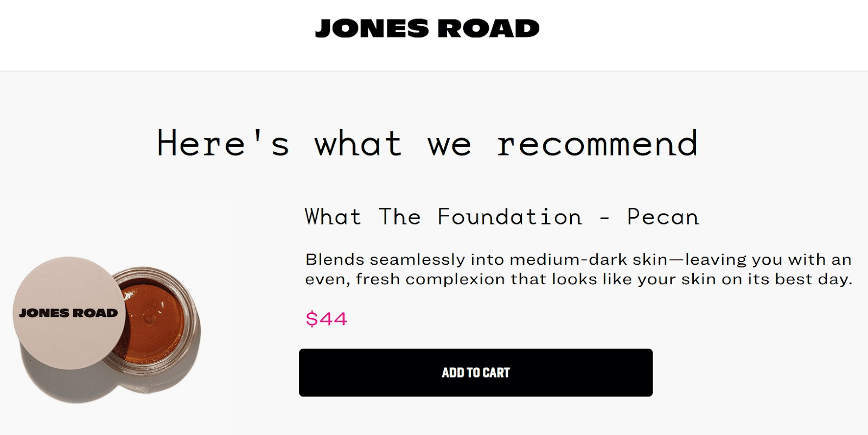This screenshot has width=868, height=435.
Task: Open homepage via Jones Road header logo
Action: 427,28
